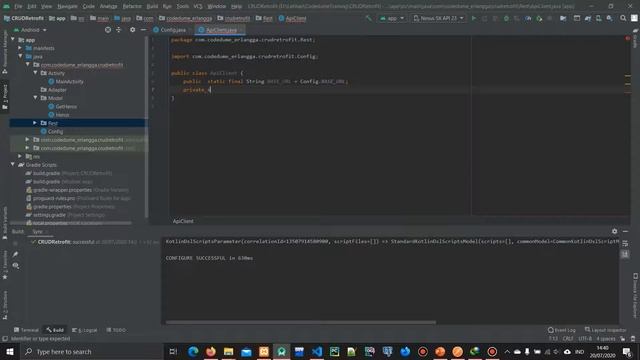Open Search Everywhere magnifier icon
The image size is (640, 360).
pyautogui.click(x=623, y=18)
